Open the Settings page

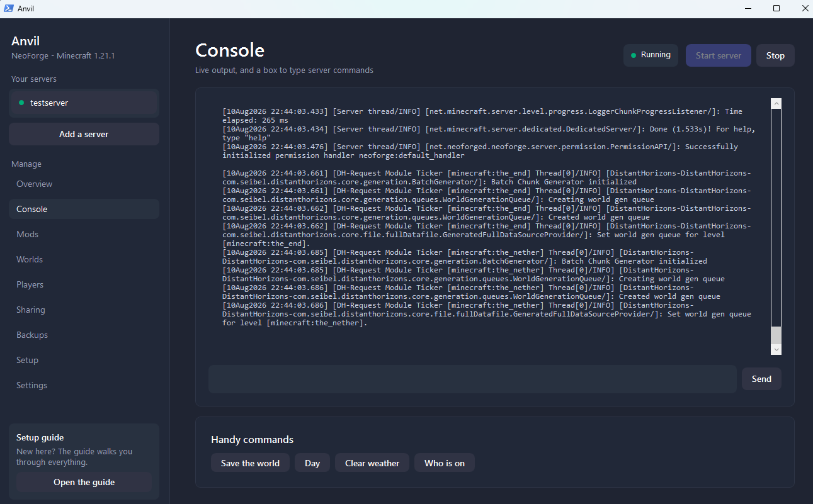click(84, 385)
